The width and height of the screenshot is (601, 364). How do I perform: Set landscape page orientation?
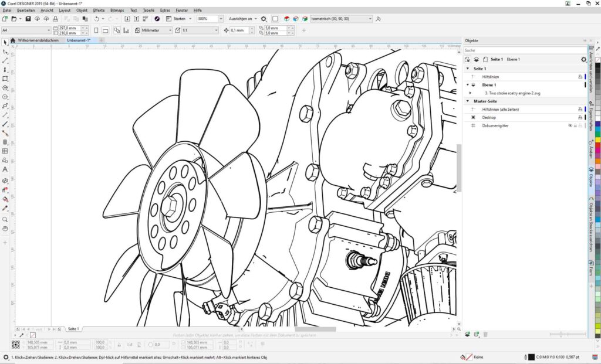(x=106, y=30)
